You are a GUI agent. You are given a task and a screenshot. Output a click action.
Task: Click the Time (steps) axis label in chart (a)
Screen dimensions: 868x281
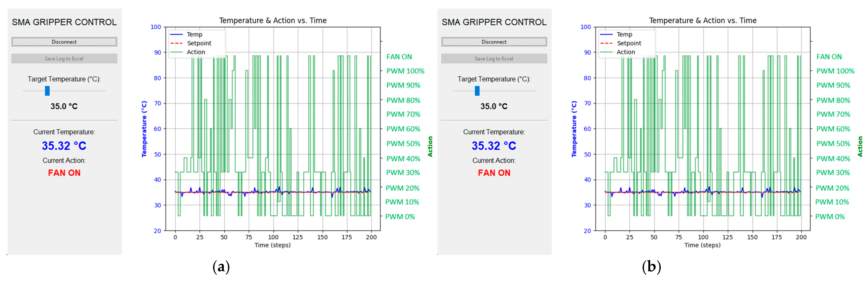coord(272,245)
